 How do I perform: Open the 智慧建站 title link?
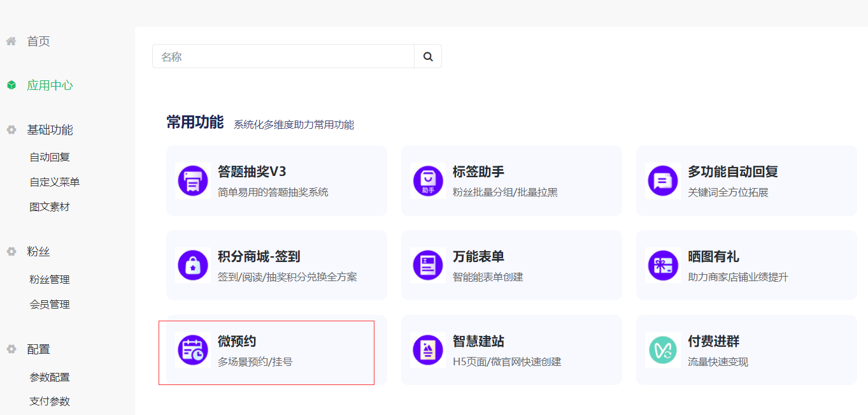(x=478, y=341)
